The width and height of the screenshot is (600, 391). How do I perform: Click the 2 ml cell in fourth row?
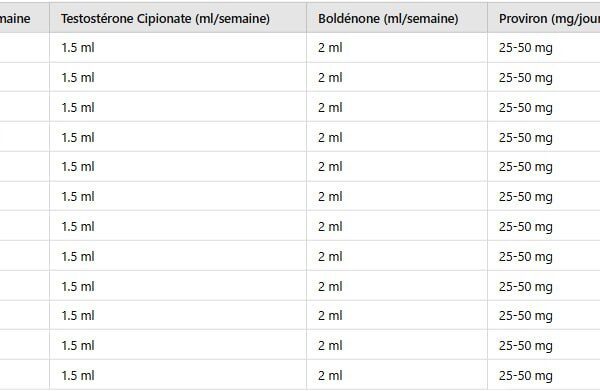(x=397, y=137)
